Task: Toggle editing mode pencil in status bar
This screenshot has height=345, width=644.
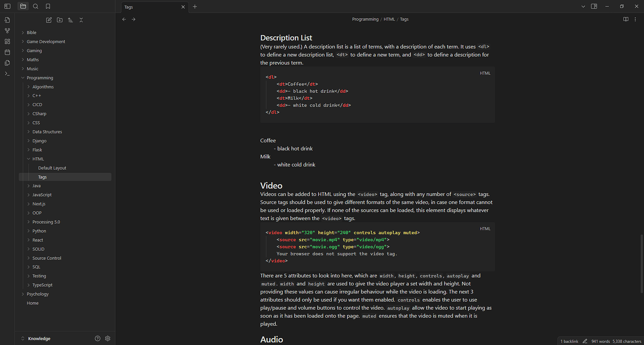Action: coord(585,341)
